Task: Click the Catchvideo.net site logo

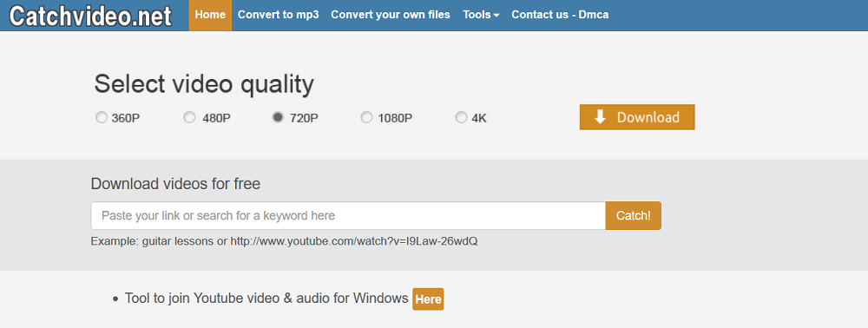Action: coord(91,16)
